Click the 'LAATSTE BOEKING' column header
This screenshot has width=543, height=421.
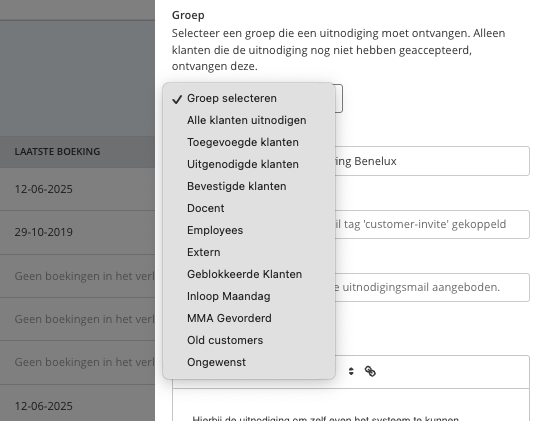[x=57, y=152]
